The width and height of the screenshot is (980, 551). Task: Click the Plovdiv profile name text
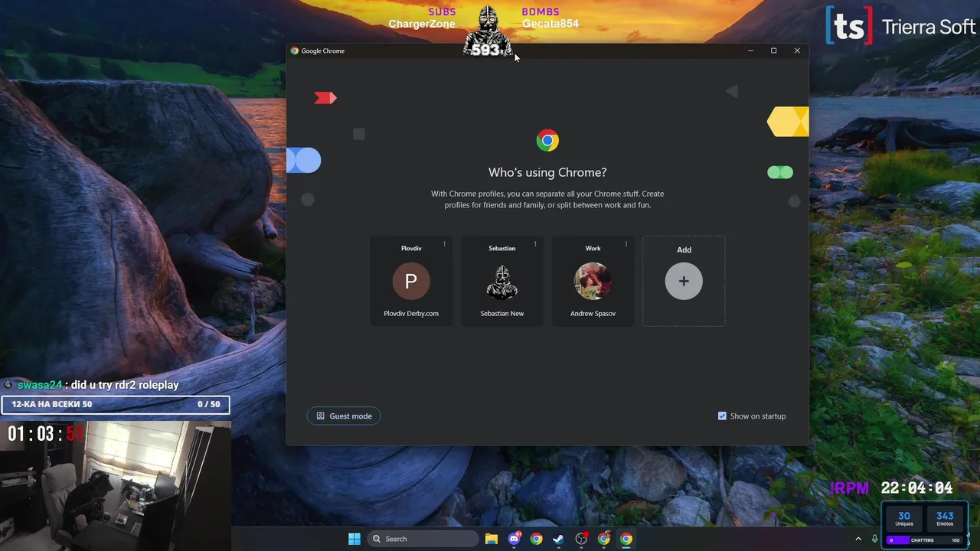pos(411,248)
